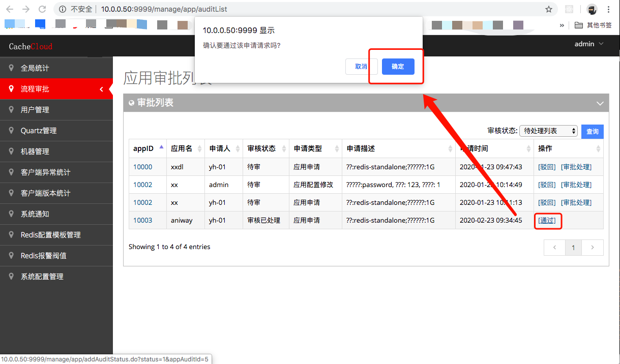The width and height of the screenshot is (620, 364).
Task: Open 客户端版本统计 menu item
Action: 56,193
